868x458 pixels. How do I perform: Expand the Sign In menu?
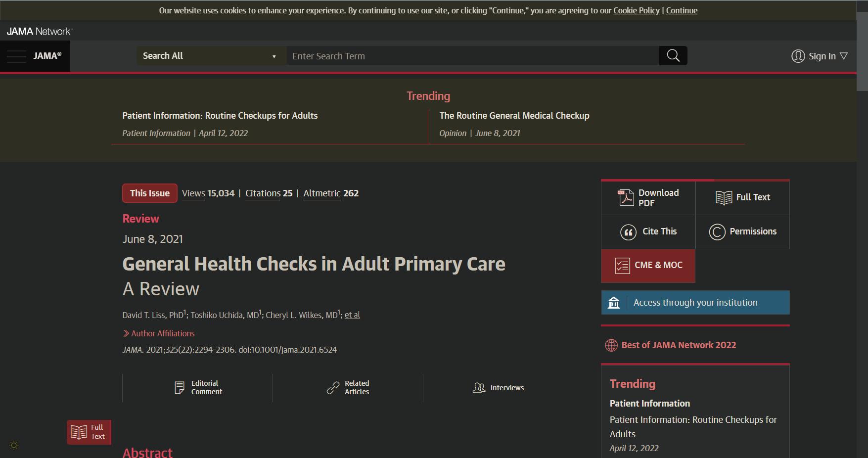click(819, 56)
